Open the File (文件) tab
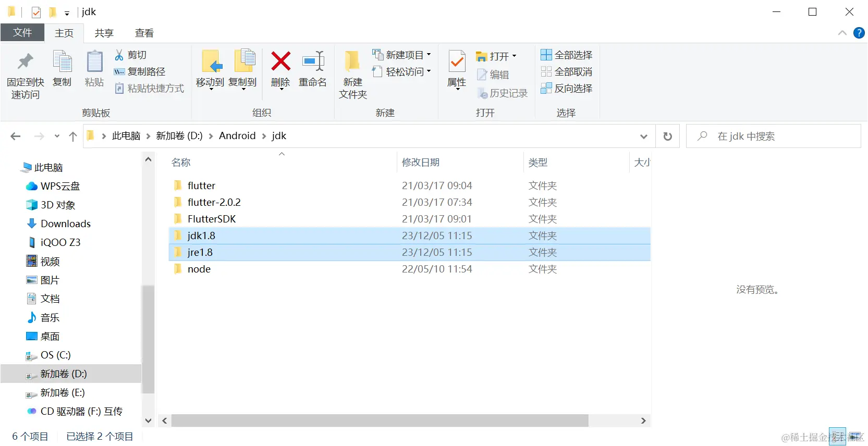The width and height of the screenshot is (868, 446). [x=22, y=32]
